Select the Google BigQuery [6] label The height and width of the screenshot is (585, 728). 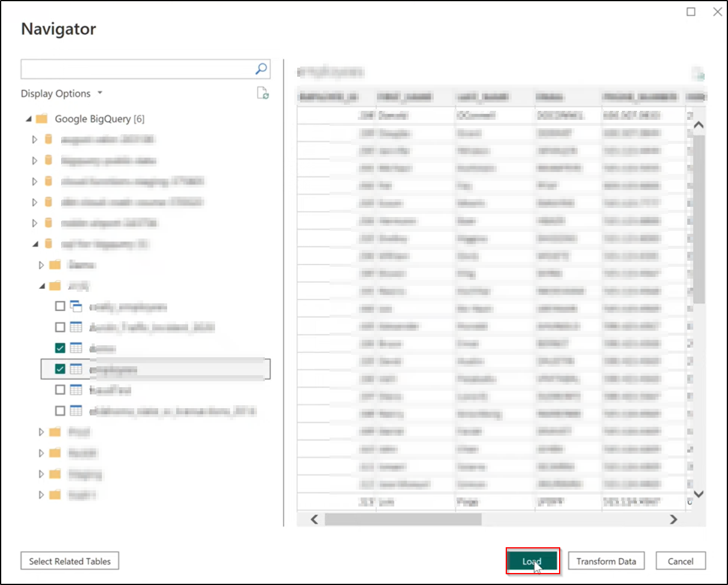pos(99,119)
